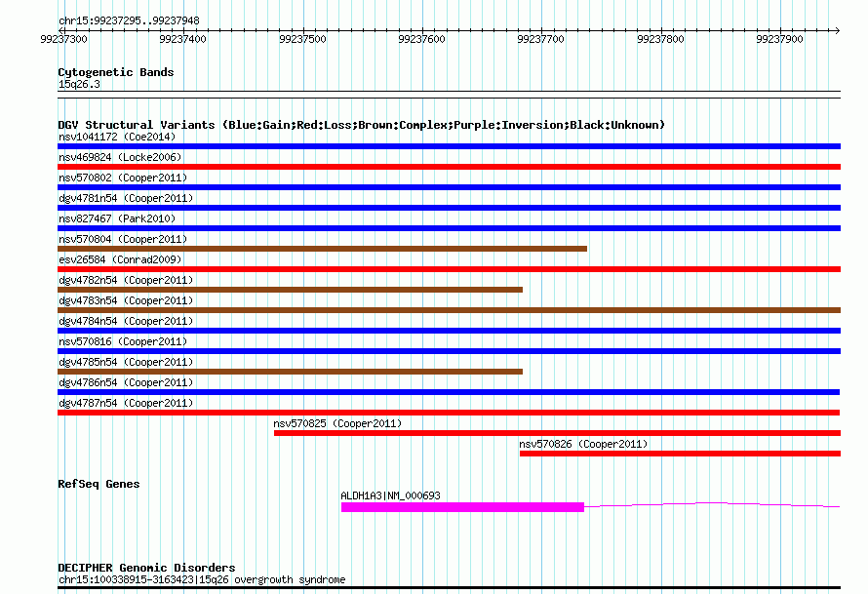Select the red bar under dgv4787n54
Screen dimensions: 868x594
click(x=449, y=413)
